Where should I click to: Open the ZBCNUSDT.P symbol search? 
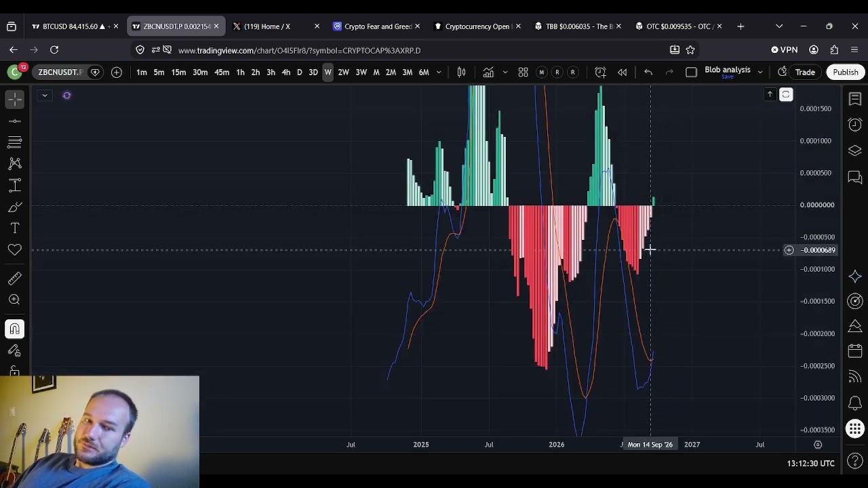(x=60, y=72)
